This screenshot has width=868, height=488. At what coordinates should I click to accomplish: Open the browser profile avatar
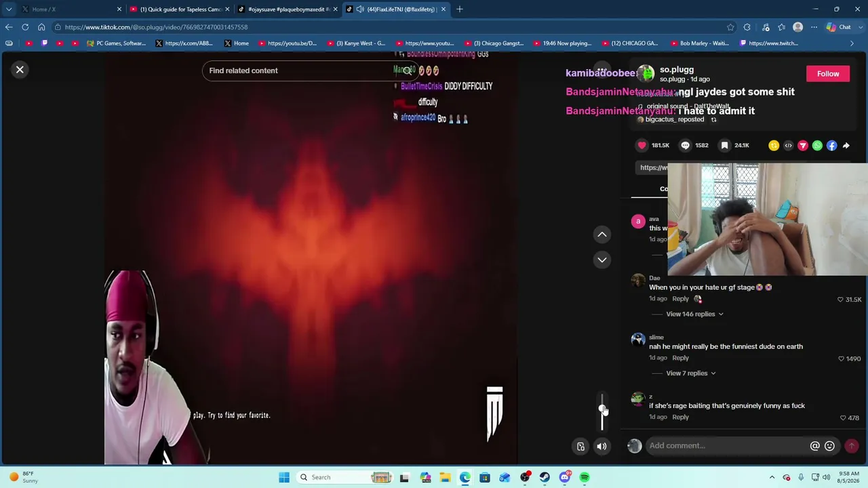coord(797,27)
